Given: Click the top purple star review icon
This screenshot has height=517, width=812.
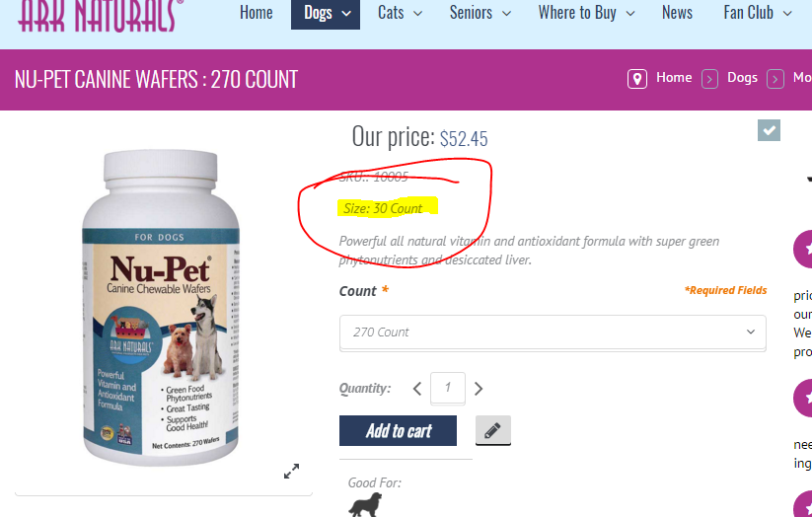Looking at the screenshot, I should (803, 250).
